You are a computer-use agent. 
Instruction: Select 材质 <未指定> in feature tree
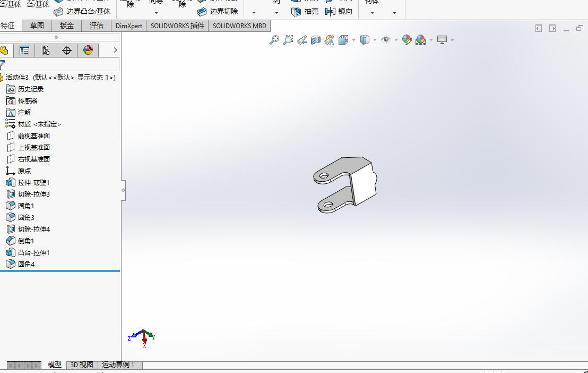(x=33, y=124)
